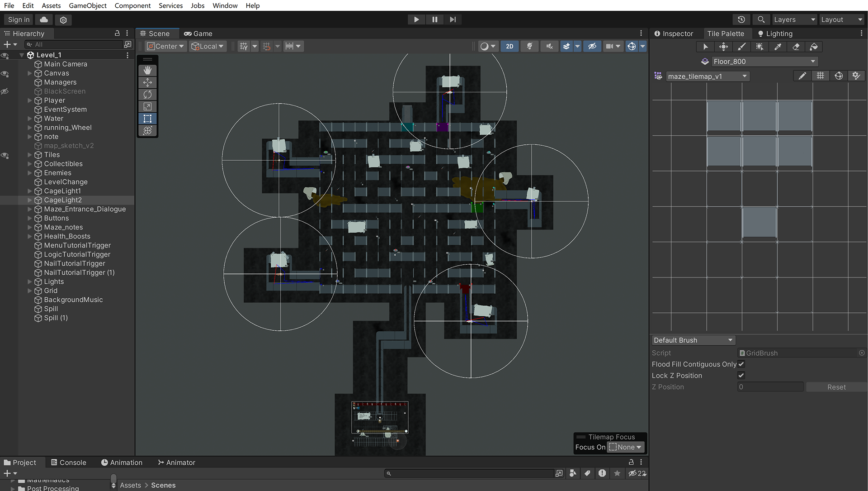Choose the Tile Palette select tool
868x491 pixels.
(x=705, y=47)
